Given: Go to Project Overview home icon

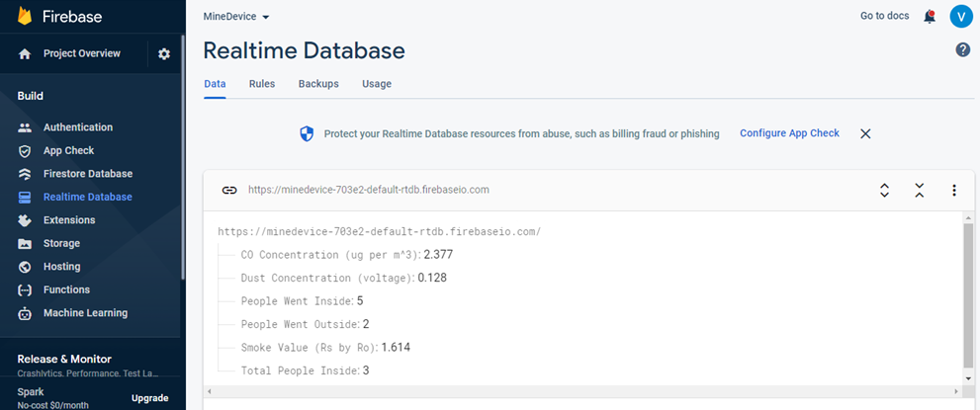Looking at the screenshot, I should 25,54.
